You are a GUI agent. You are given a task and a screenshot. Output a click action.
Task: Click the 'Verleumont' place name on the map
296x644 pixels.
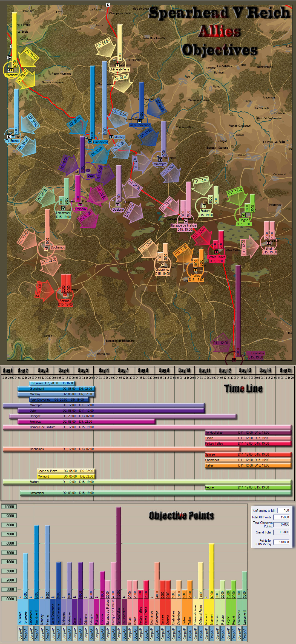279,174
